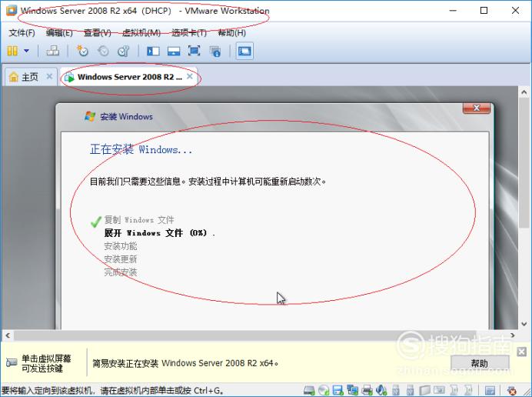Click the first greyed USB device icon
532x397 pixels.
pyautogui.click(x=396, y=390)
